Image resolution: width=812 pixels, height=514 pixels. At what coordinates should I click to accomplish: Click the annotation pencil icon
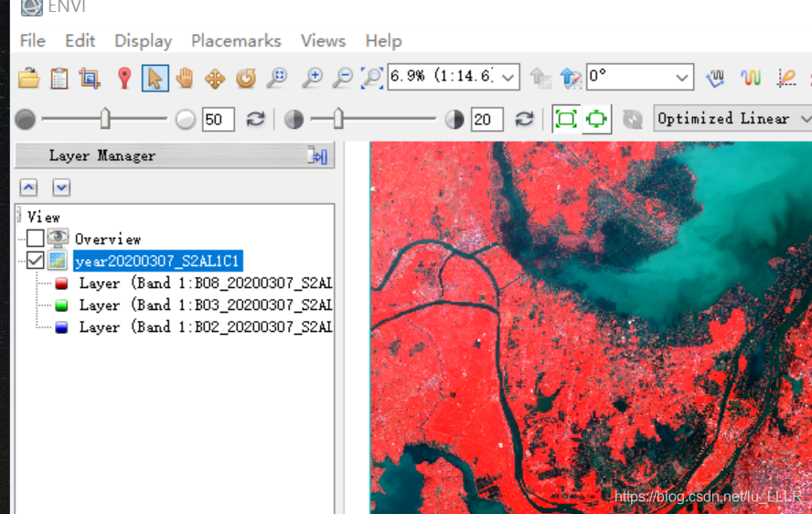click(786, 79)
